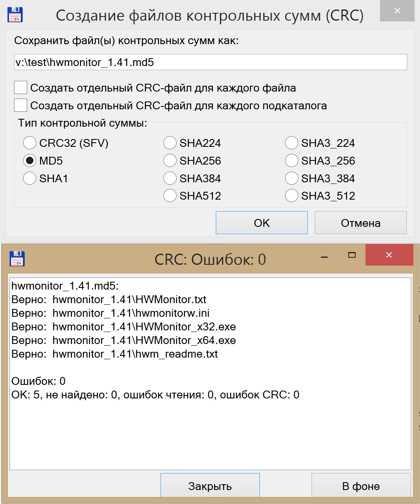
Task: Click the Тип контрольной суммы group label
Action: (83, 123)
